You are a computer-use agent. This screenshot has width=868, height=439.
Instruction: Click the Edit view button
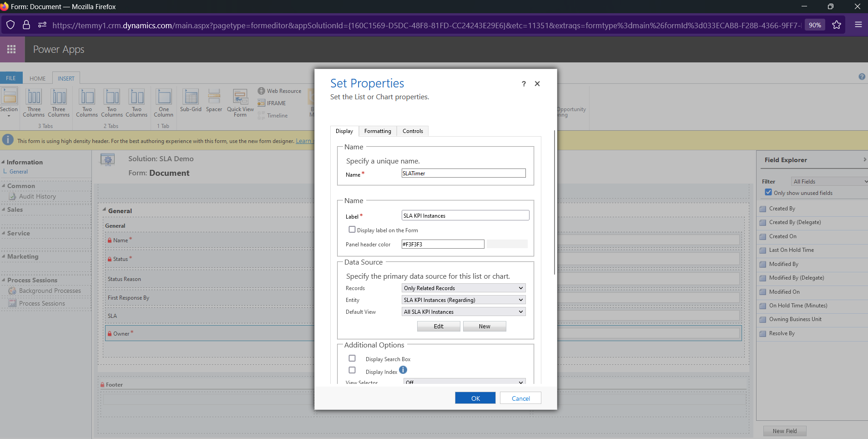[x=439, y=326]
